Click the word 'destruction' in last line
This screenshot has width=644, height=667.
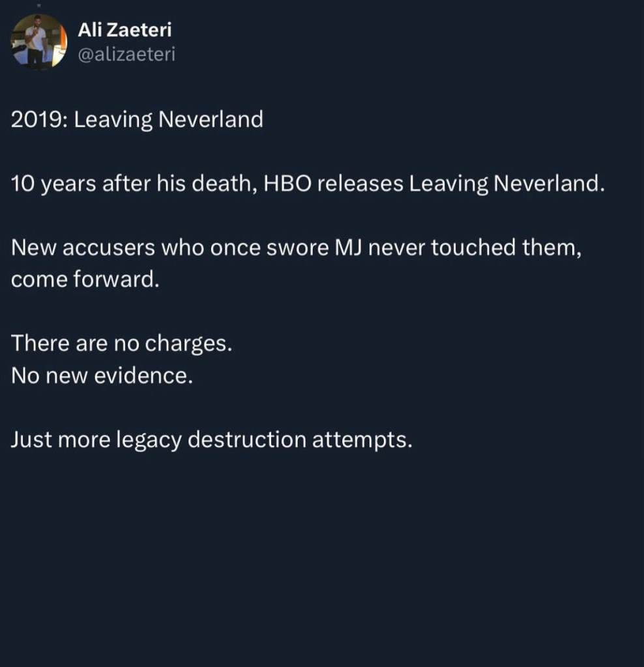(x=246, y=440)
